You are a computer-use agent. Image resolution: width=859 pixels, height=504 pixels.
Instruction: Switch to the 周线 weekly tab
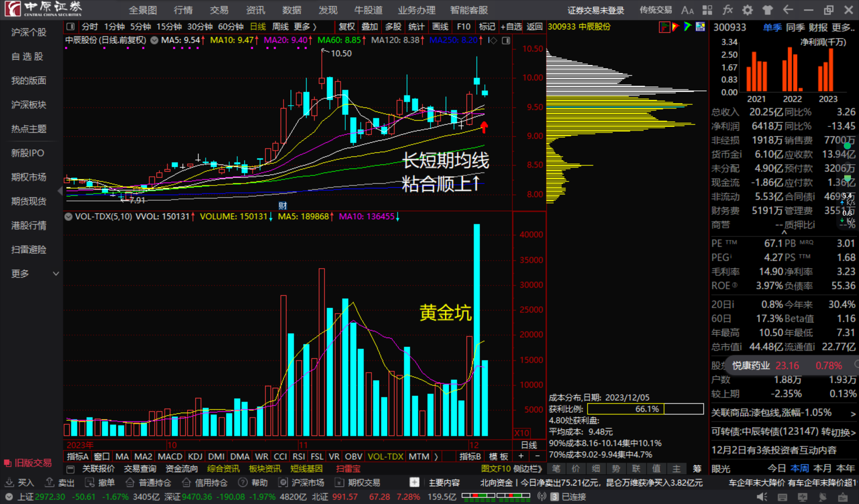[280, 26]
